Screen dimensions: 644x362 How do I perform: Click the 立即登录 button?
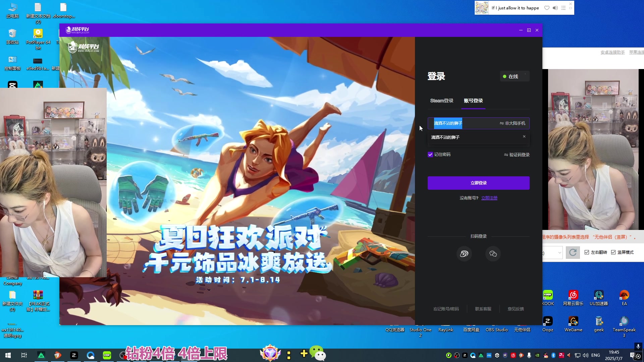pyautogui.click(x=479, y=183)
